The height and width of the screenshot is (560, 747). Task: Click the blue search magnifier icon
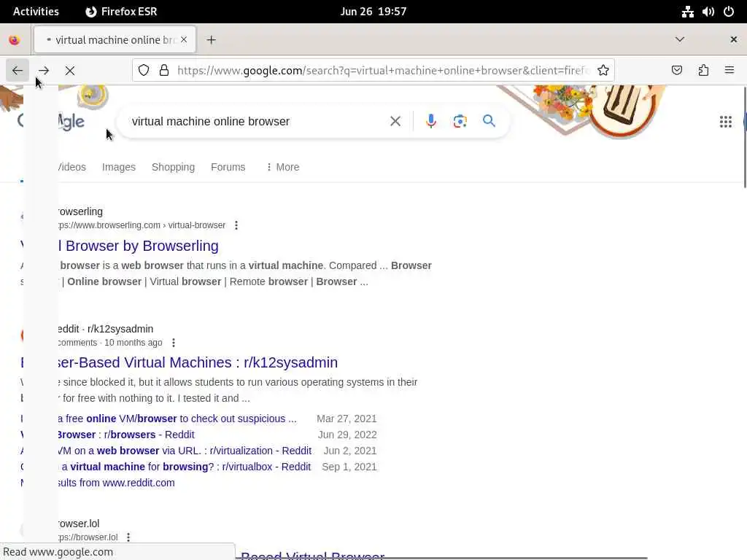tap(489, 121)
